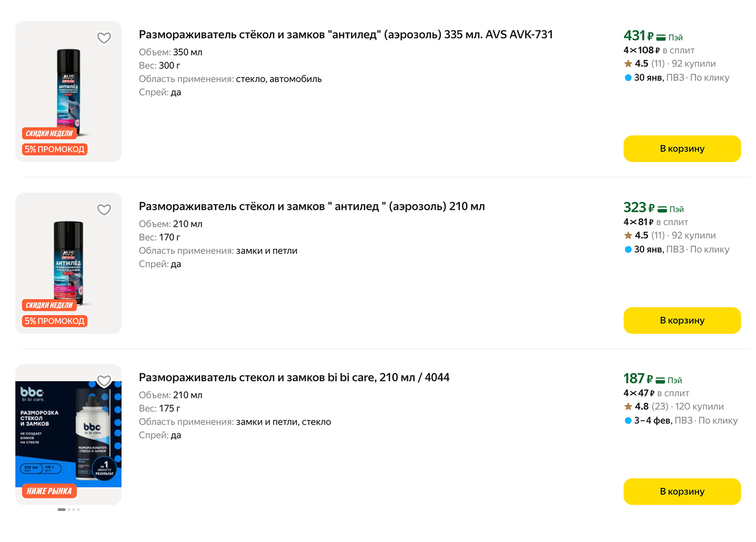
Task: Add the 323 ₽ antifreeze spray to cart
Action: coord(682,320)
